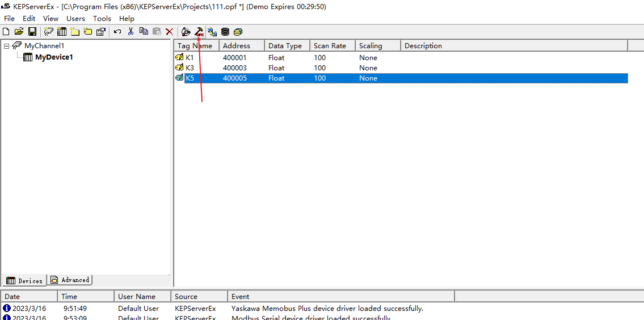
Task: Click the greyed-out Paste icon
Action: click(x=157, y=32)
